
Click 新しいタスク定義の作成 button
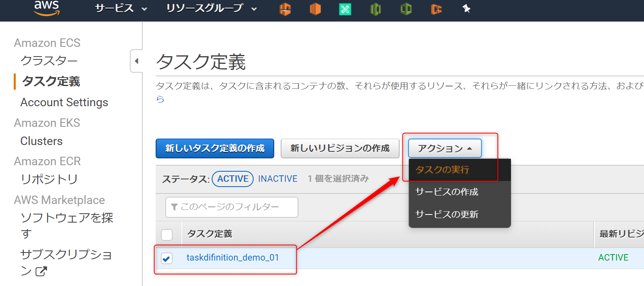[x=215, y=148]
